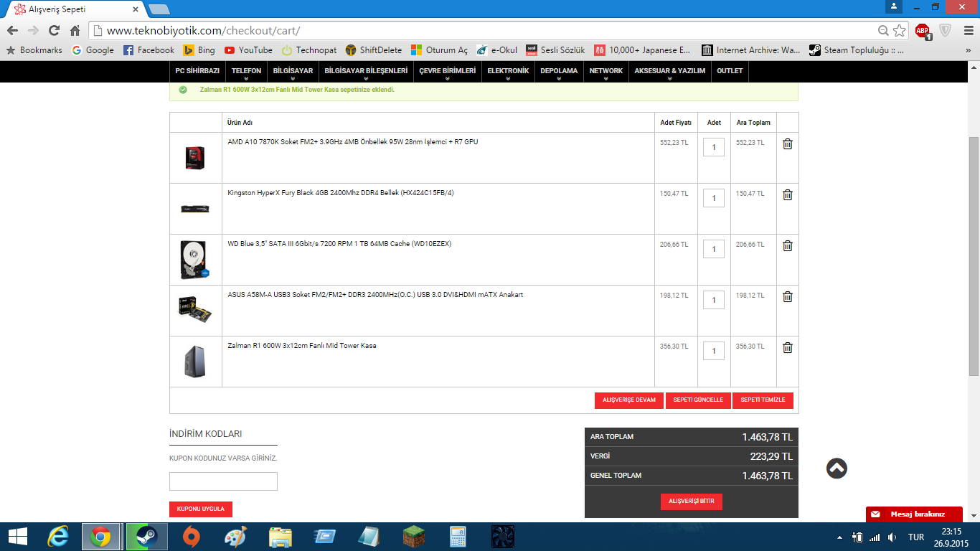Clear the cart with SEPETİ TEMİZLE
The image size is (980, 551).
763,400
